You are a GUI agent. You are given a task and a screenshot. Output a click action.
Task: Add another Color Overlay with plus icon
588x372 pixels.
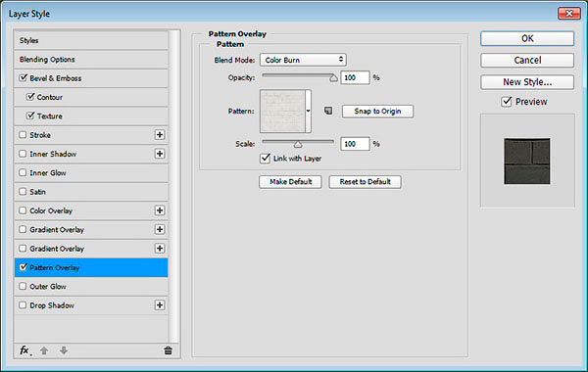[x=160, y=210]
